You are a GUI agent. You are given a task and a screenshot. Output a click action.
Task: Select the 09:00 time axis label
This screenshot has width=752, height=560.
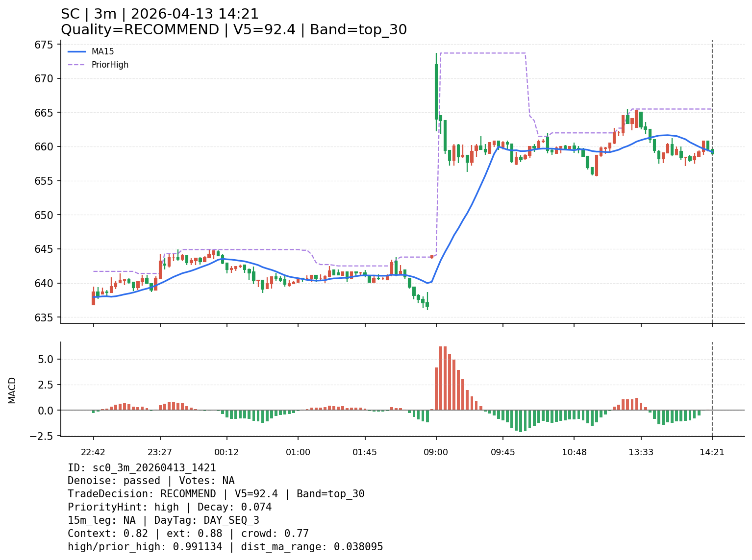(436, 452)
